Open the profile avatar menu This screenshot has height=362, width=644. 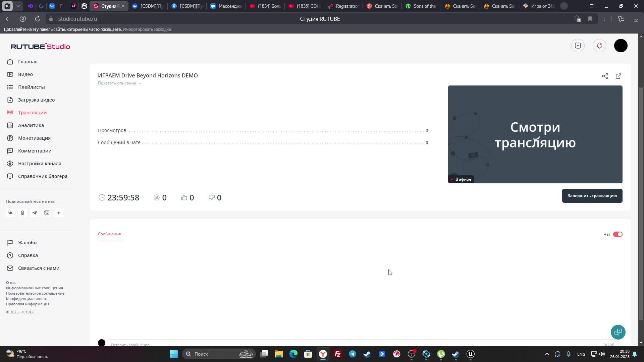click(621, 46)
